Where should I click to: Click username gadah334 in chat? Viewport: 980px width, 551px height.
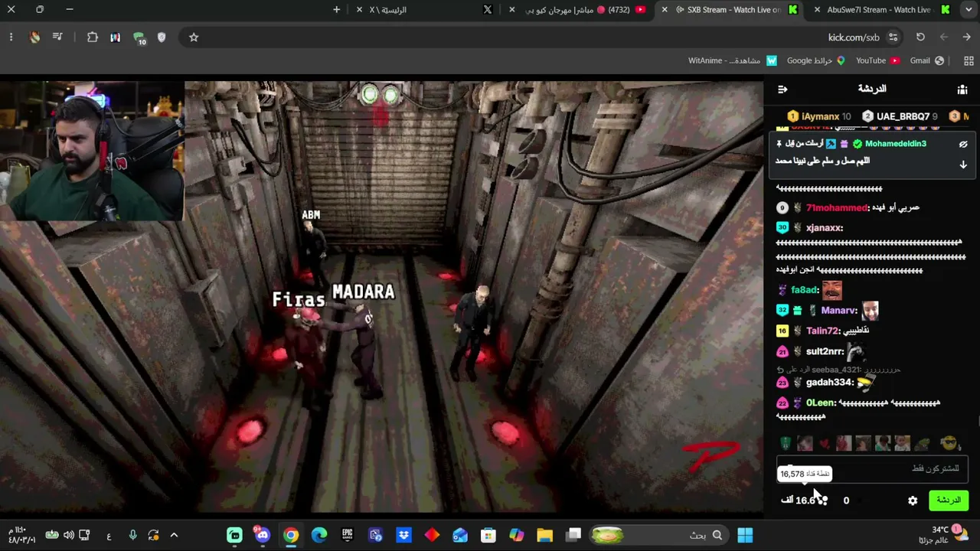click(828, 383)
